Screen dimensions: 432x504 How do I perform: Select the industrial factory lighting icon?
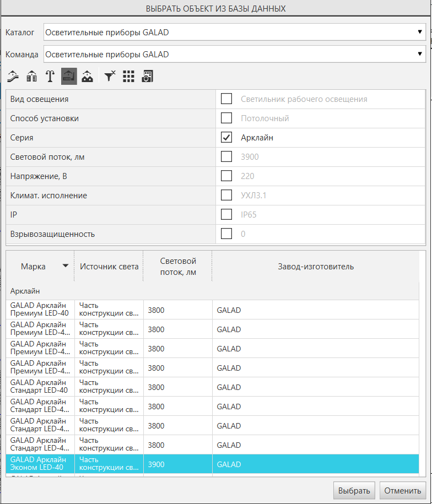point(69,77)
